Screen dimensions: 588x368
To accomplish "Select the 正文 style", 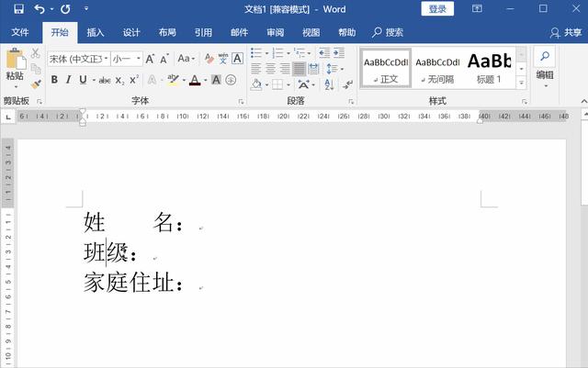I will [x=386, y=69].
